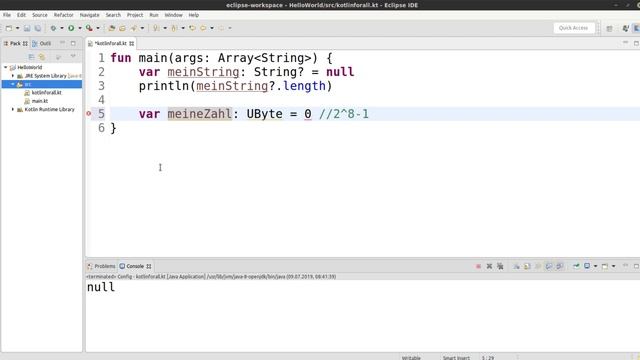Viewport: 640px width, 360px height.
Task: Click Collapse All in Package Explorer
Action: coord(31,57)
